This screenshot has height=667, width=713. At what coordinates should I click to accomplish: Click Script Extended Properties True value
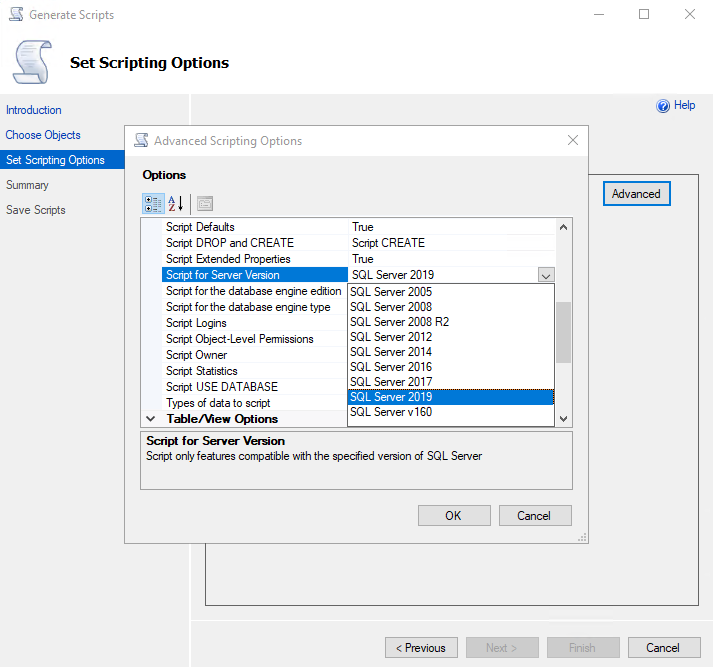(452, 259)
